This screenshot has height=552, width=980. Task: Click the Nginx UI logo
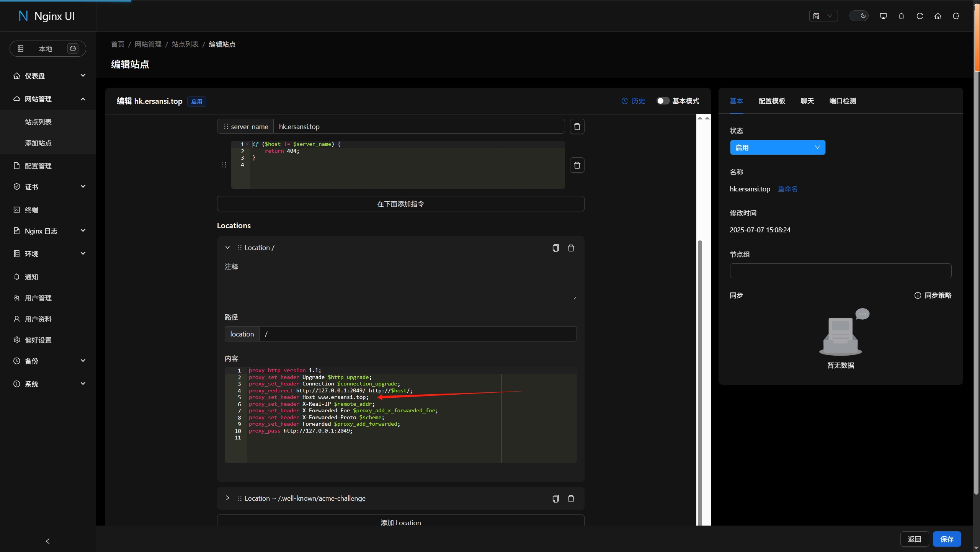pyautogui.click(x=46, y=16)
